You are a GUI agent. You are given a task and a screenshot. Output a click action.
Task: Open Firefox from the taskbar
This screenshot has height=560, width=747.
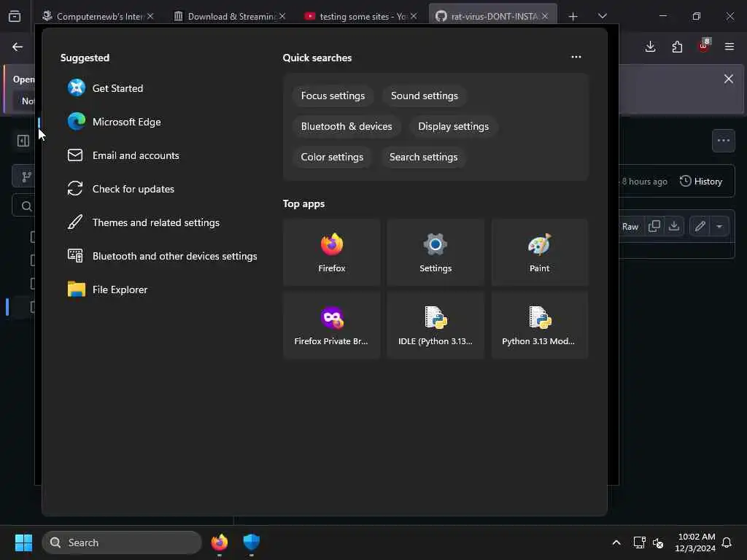pos(219,542)
